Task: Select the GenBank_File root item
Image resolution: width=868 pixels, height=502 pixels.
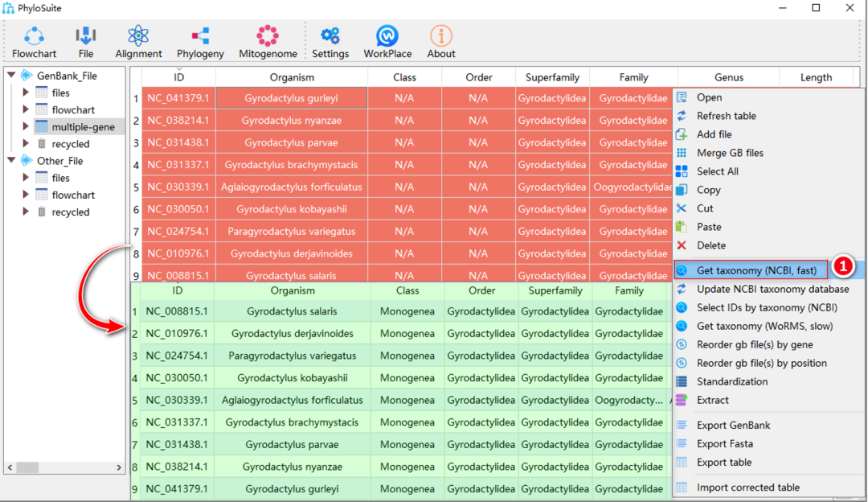Action: click(x=67, y=76)
